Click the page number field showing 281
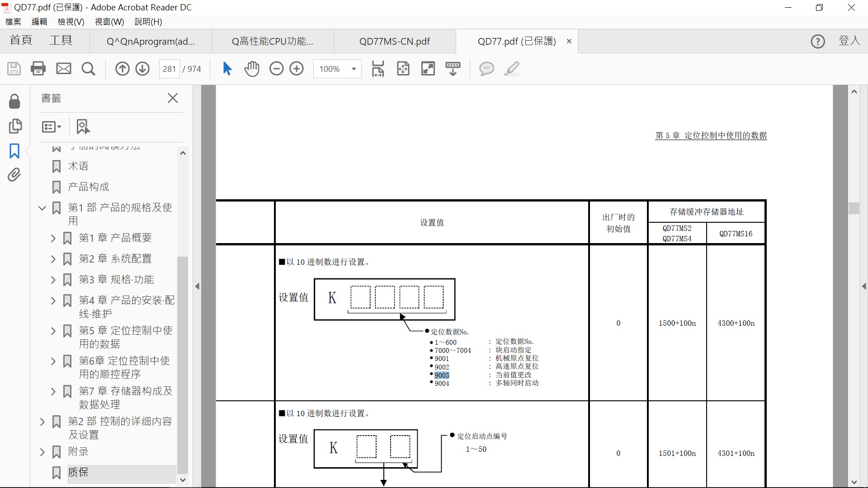This screenshot has width=868, height=488. [x=169, y=69]
